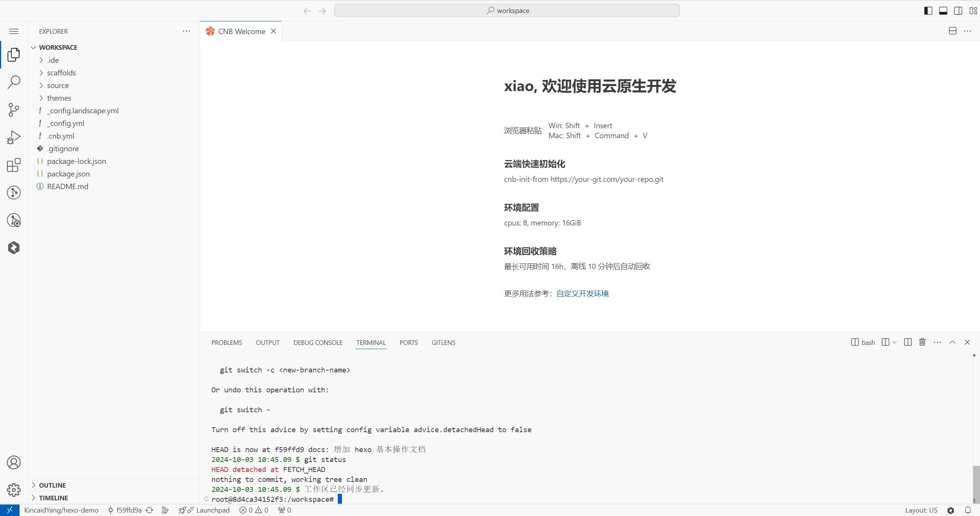Viewport: 980px width, 516px height.
Task: Click the Source Control icon in sidebar
Action: [14, 109]
